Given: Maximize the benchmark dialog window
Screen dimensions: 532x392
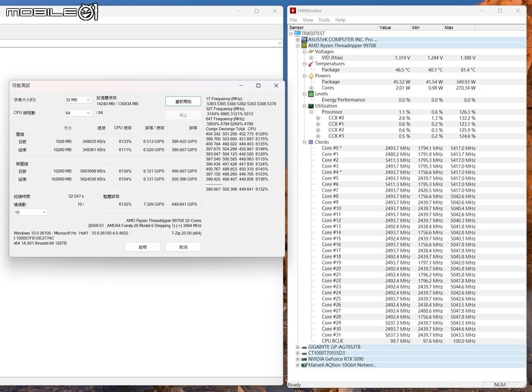Looking at the screenshot, I should click(x=258, y=85).
